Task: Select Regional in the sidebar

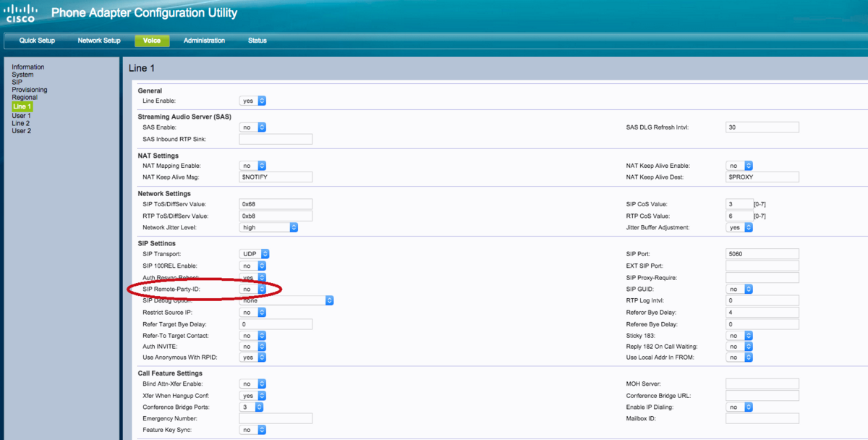Action: 25,98
